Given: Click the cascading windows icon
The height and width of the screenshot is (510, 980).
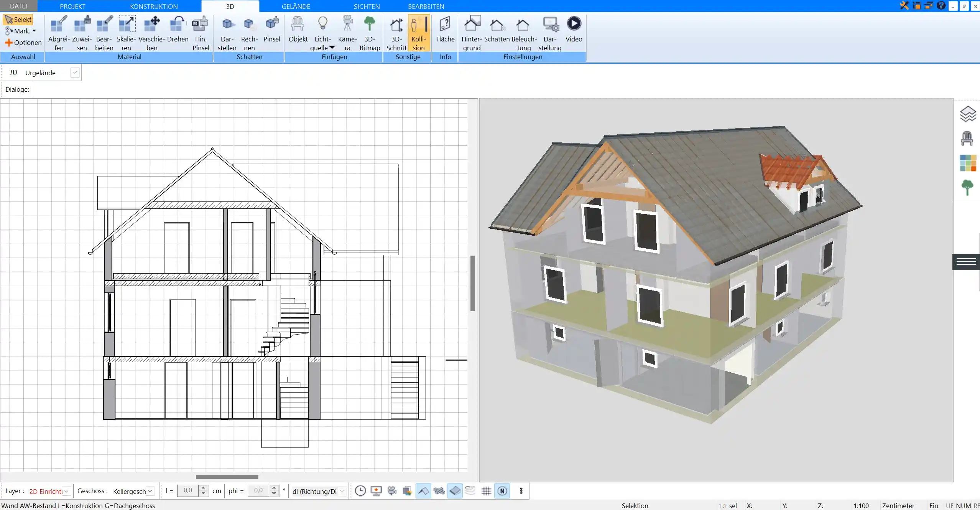Looking at the screenshot, I should (x=929, y=6).
